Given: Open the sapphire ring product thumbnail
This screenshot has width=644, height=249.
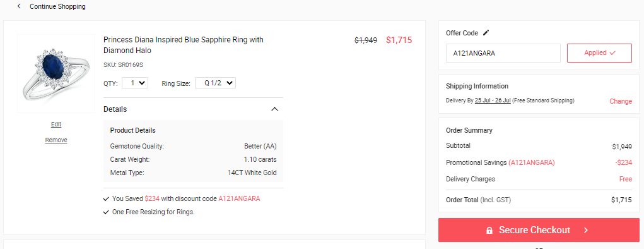Looking at the screenshot, I should point(56,73).
